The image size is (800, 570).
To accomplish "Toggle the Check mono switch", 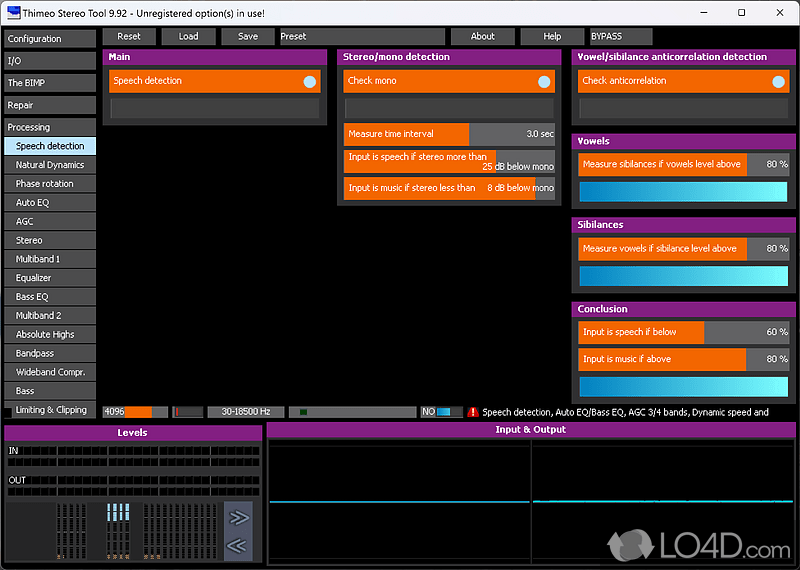I will pos(544,82).
